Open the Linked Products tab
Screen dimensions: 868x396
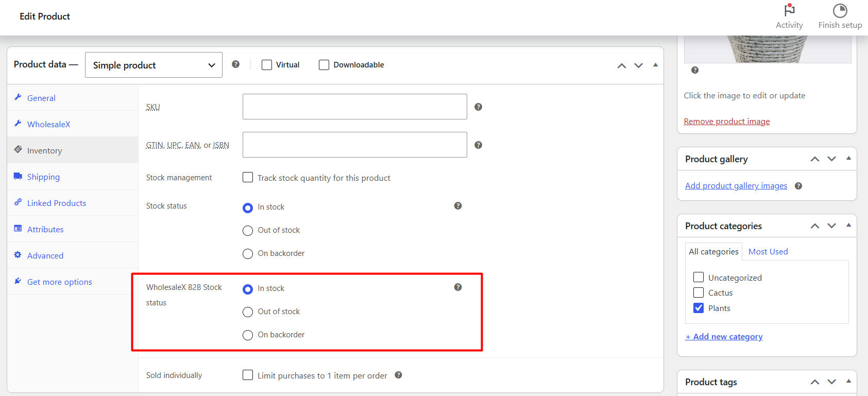click(x=73, y=203)
